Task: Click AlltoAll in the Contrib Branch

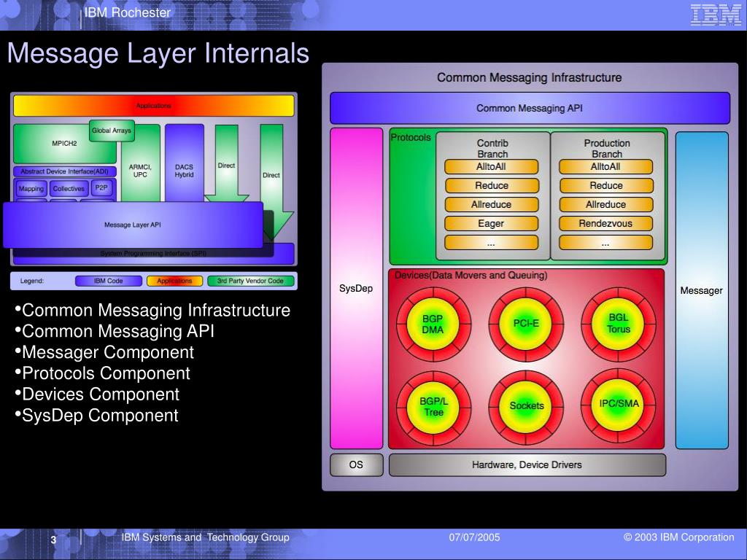Action: click(491, 167)
